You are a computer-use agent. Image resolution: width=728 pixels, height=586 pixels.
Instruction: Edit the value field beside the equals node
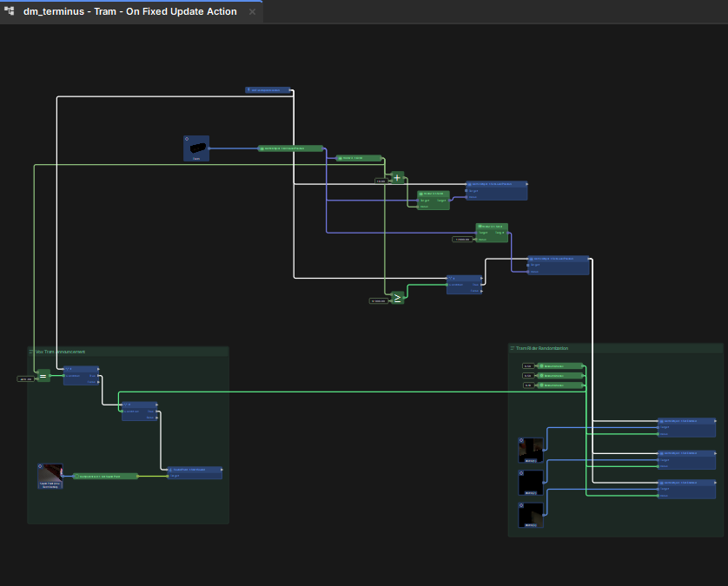click(25, 379)
